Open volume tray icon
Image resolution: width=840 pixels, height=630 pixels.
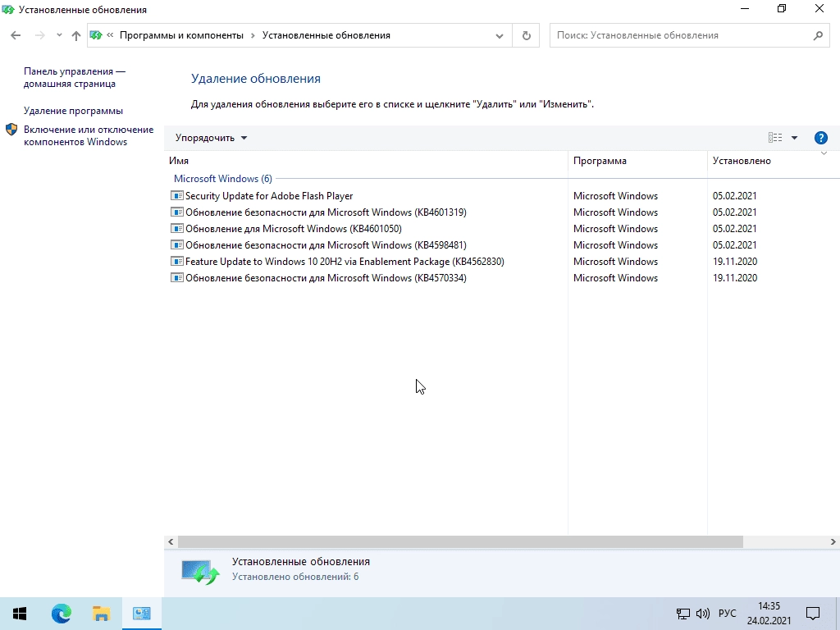pyautogui.click(x=703, y=614)
